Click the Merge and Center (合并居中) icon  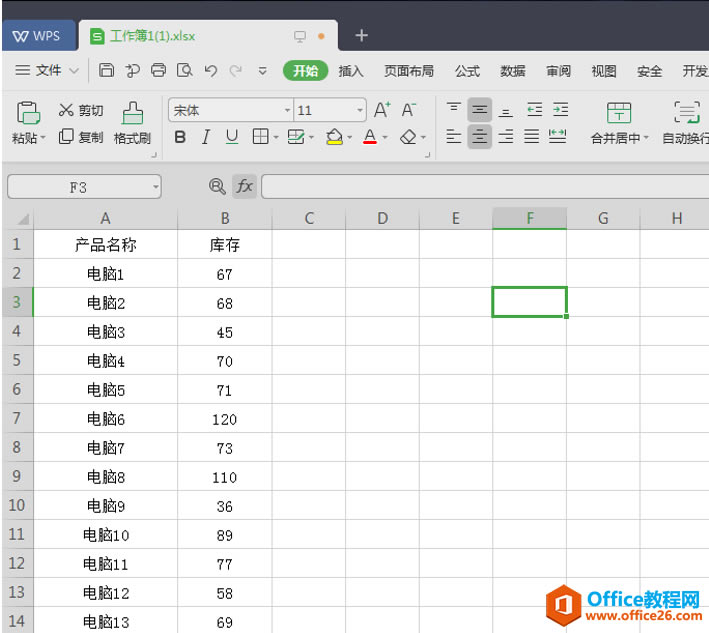pos(619,113)
